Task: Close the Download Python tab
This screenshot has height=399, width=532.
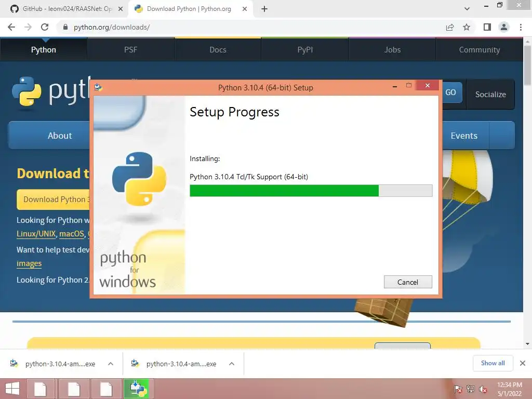Action: pos(245,9)
